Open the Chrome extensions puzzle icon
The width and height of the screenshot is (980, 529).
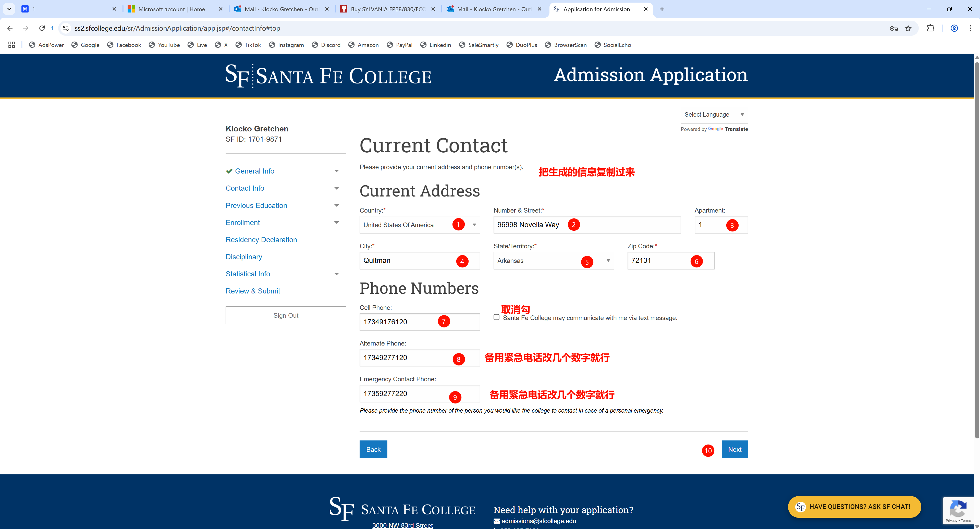930,28
